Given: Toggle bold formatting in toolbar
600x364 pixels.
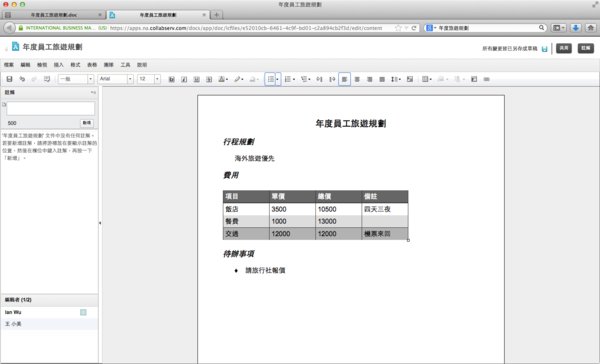Looking at the screenshot, I should click(171, 79).
